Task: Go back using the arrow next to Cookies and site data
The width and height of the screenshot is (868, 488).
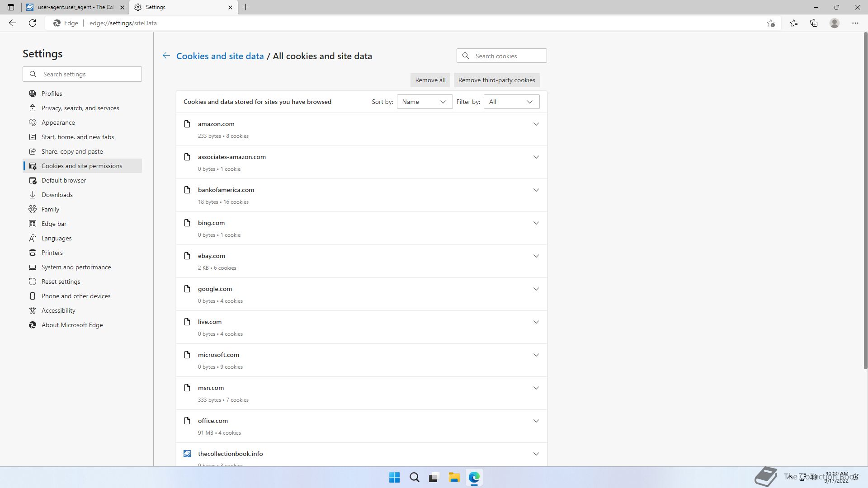Action: click(x=166, y=56)
